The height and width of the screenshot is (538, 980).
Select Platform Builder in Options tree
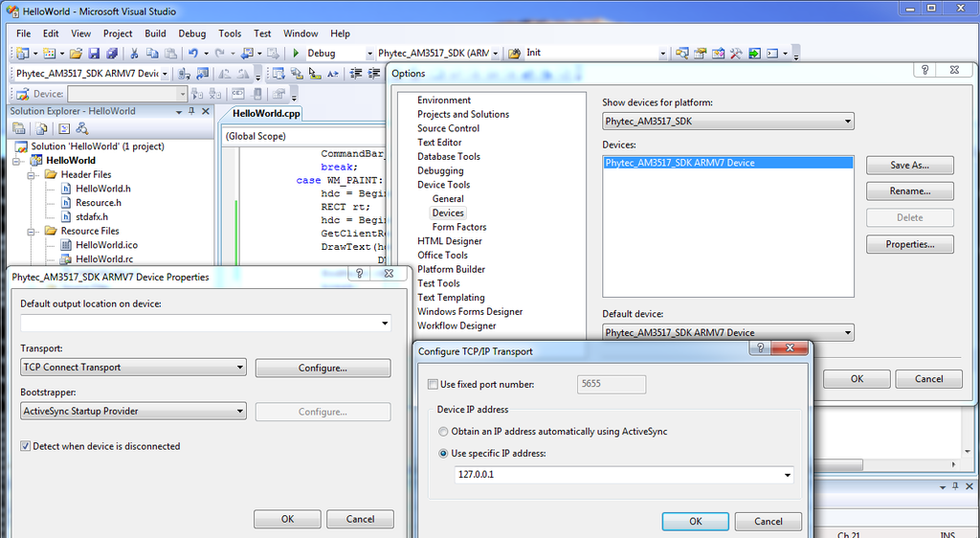pos(452,269)
